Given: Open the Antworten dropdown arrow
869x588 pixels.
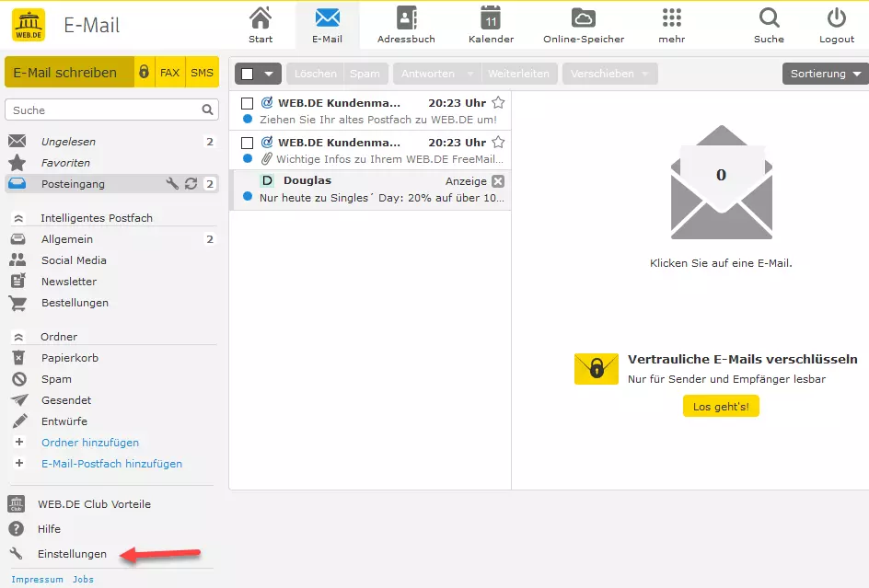Looking at the screenshot, I should (x=470, y=74).
